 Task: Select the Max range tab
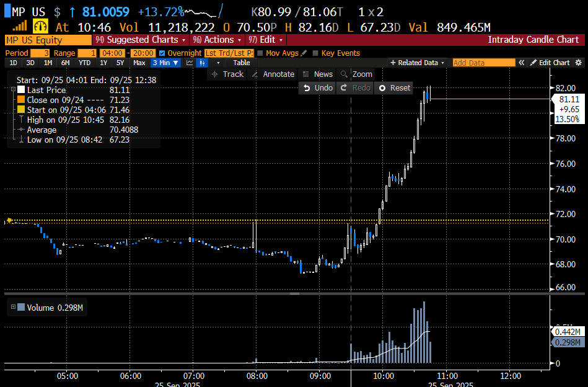[x=139, y=63]
